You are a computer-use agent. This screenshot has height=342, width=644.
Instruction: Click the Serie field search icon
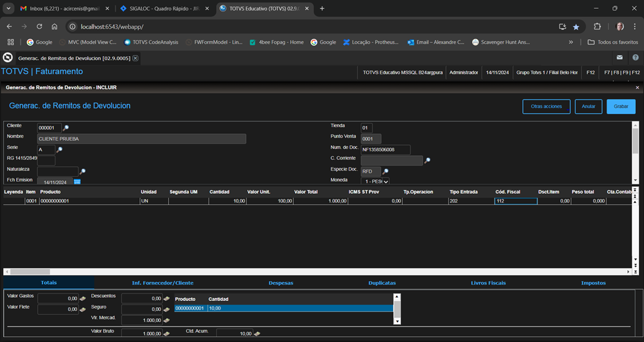point(60,150)
